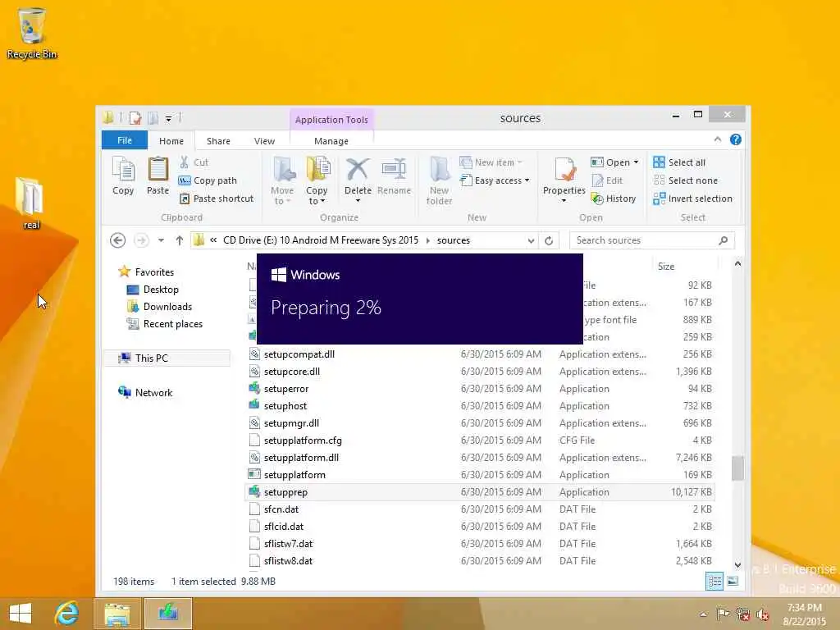The height and width of the screenshot is (630, 840).
Task: Collapse the ribbon with chevron
Action: [x=717, y=139]
